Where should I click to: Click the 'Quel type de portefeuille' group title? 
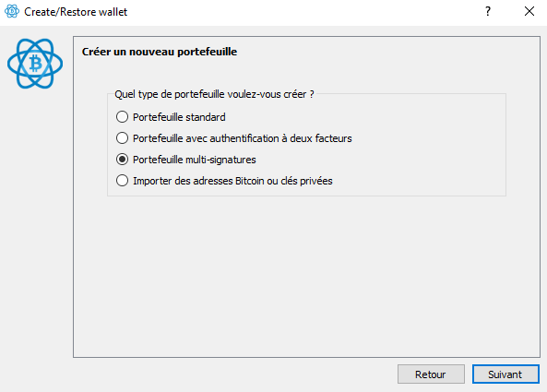click(x=214, y=94)
